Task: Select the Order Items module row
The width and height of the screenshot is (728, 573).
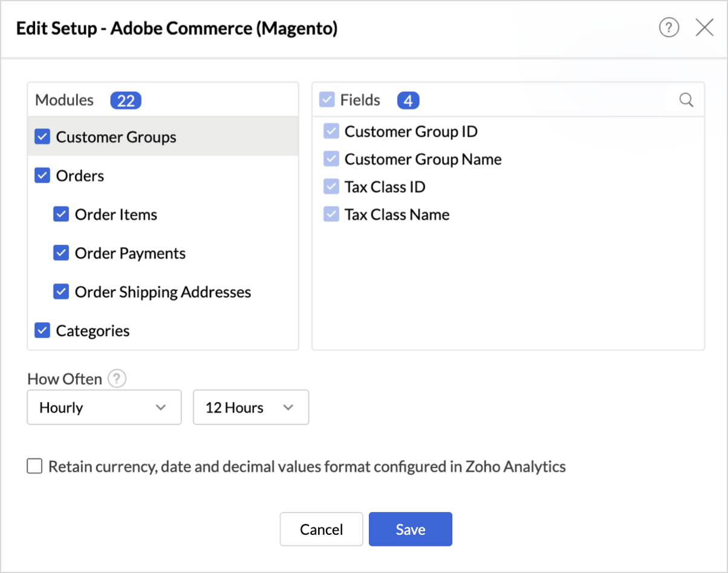Action: (x=116, y=215)
